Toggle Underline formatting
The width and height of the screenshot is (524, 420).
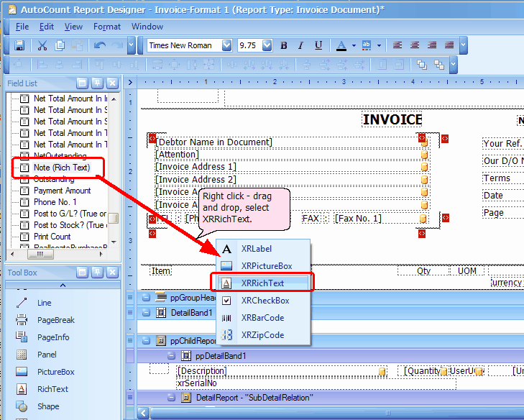click(x=318, y=45)
